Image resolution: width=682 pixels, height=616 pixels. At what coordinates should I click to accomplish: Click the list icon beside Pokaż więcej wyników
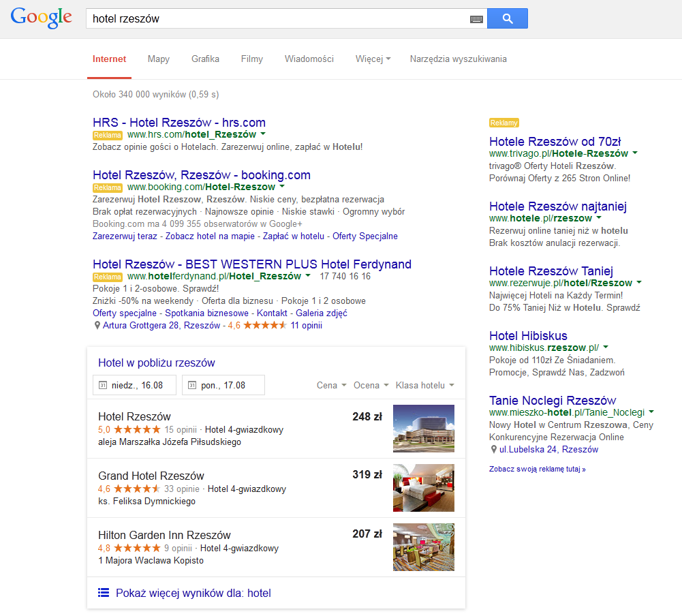tap(104, 593)
